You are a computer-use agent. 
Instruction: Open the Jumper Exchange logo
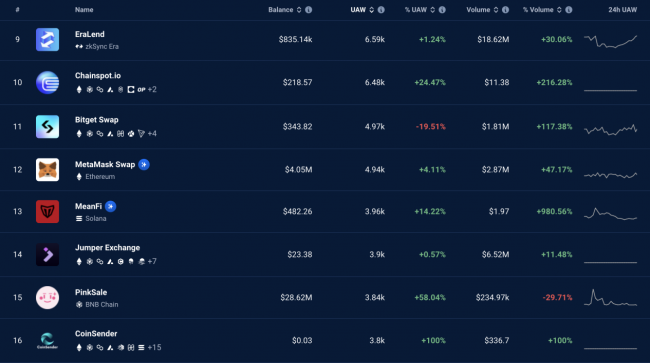[47, 254]
